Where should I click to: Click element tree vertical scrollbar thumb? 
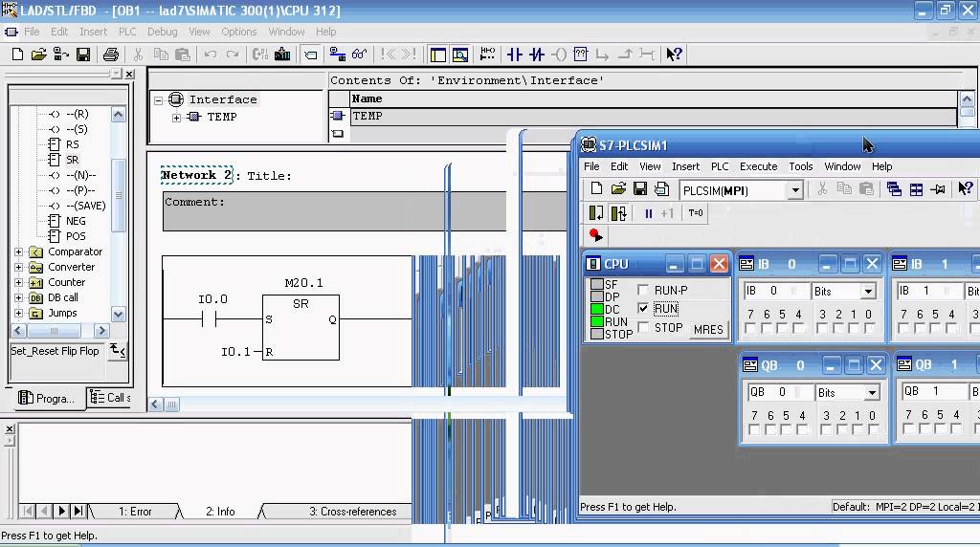pyautogui.click(x=118, y=195)
